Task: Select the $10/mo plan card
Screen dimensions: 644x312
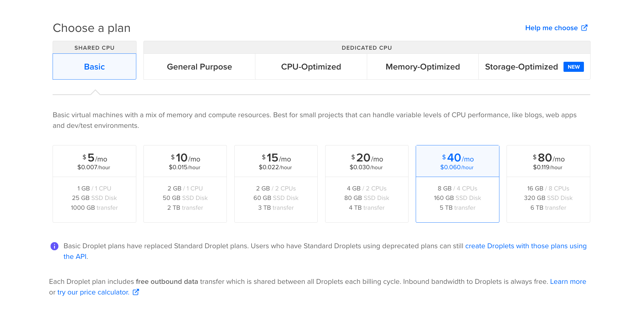Action: coord(185,184)
